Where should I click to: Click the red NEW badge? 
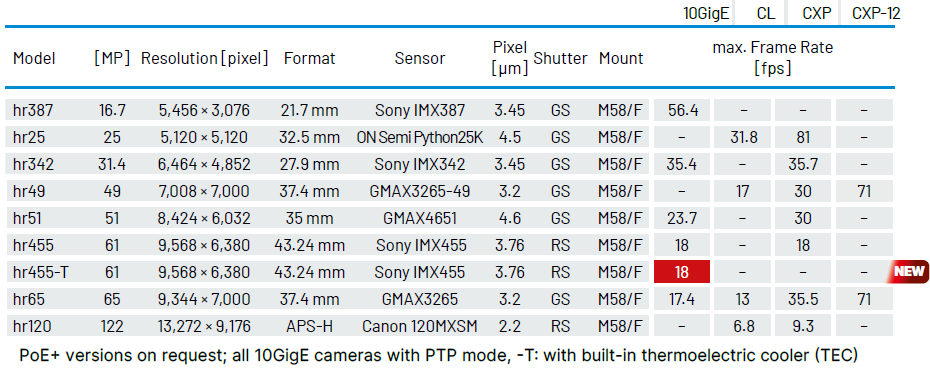[908, 271]
